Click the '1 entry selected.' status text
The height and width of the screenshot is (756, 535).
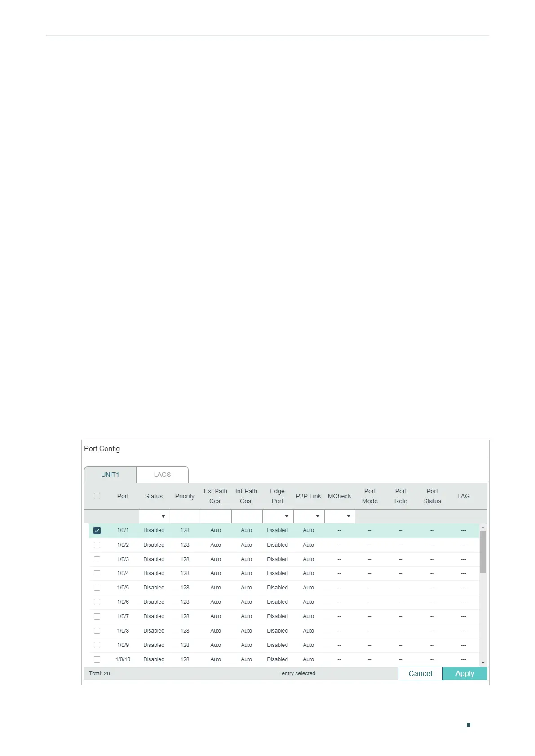[297, 673]
